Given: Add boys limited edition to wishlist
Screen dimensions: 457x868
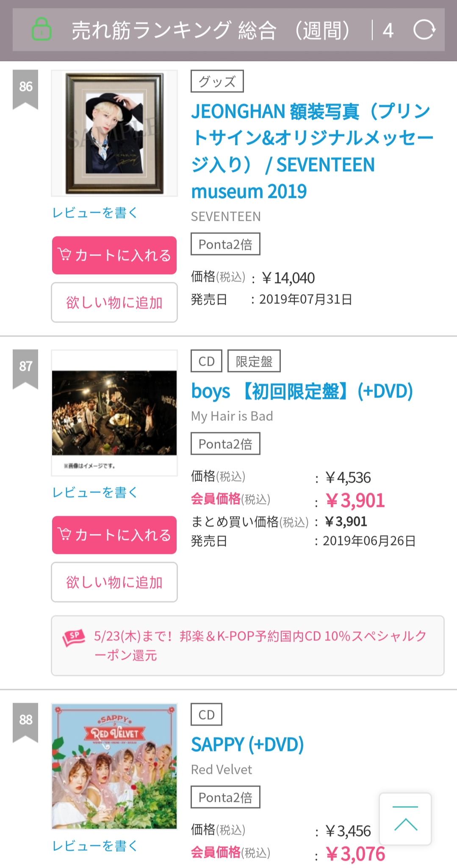Looking at the screenshot, I should 114,582.
